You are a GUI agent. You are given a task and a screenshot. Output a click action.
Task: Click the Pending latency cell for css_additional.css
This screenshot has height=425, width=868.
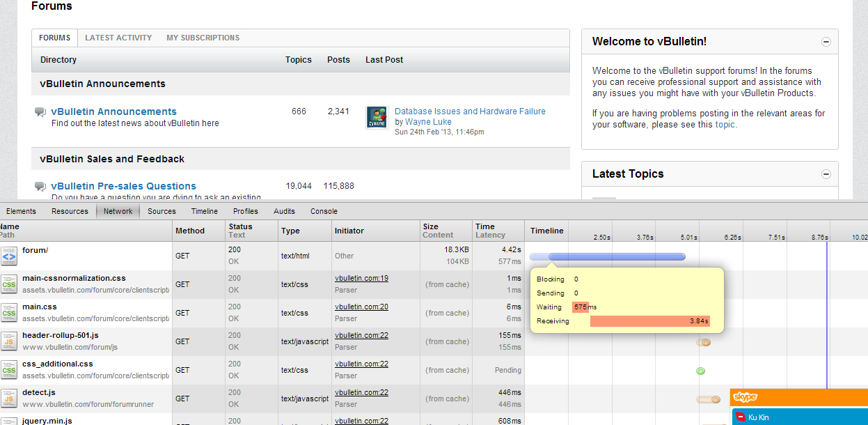[x=508, y=370]
